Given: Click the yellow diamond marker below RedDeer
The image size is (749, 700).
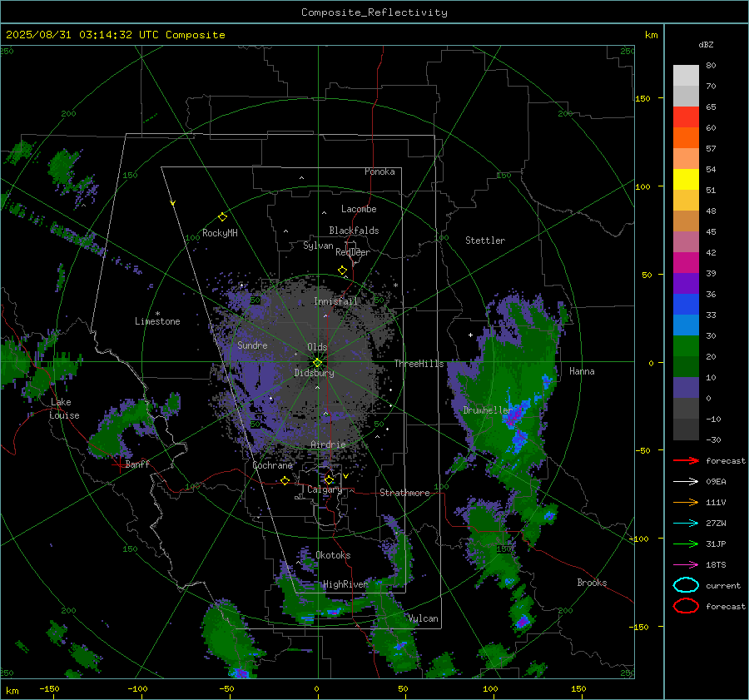Looking at the screenshot, I should 343,271.
